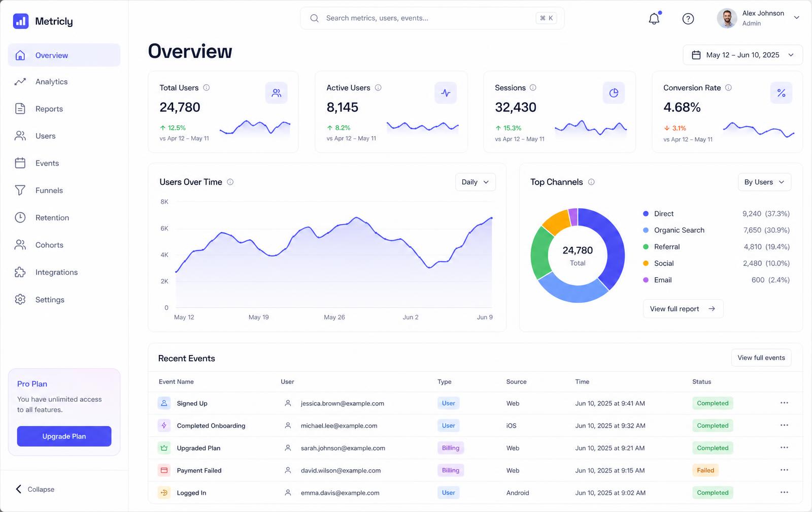Click the Conversion Rate percent icon

pyautogui.click(x=781, y=93)
